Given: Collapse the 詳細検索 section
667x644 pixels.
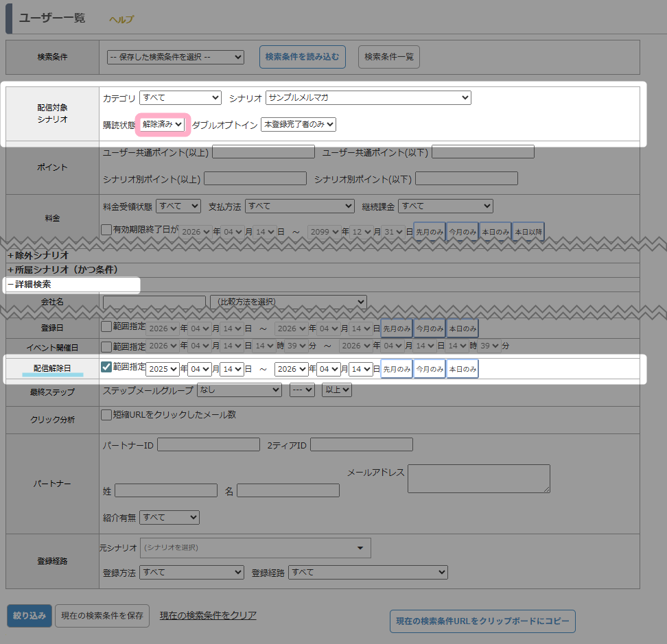Looking at the screenshot, I should click(29, 284).
